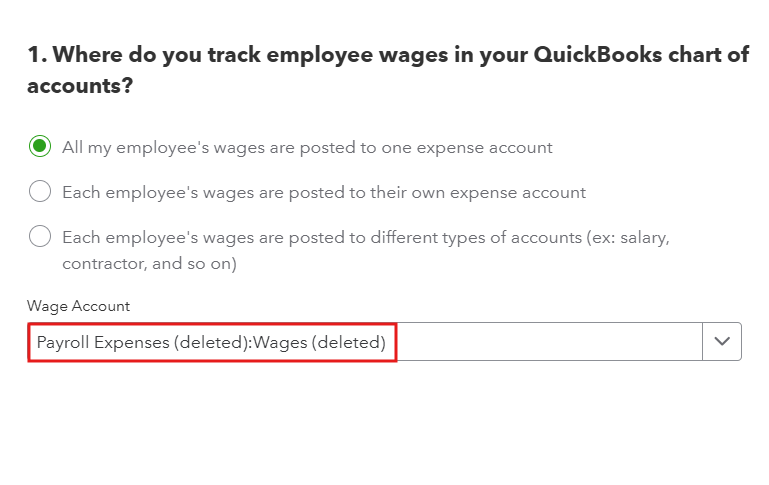Click the empty radio circle for own expense account

point(40,191)
